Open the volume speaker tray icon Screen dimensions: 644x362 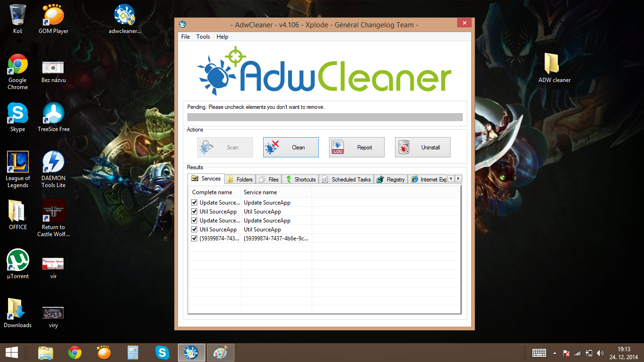600,353
